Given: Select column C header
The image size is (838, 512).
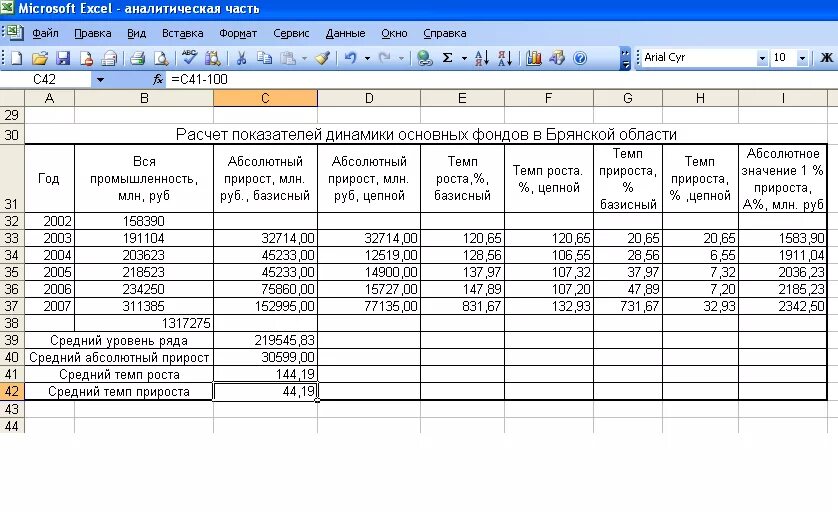Looking at the screenshot, I should pyautogui.click(x=265, y=98).
